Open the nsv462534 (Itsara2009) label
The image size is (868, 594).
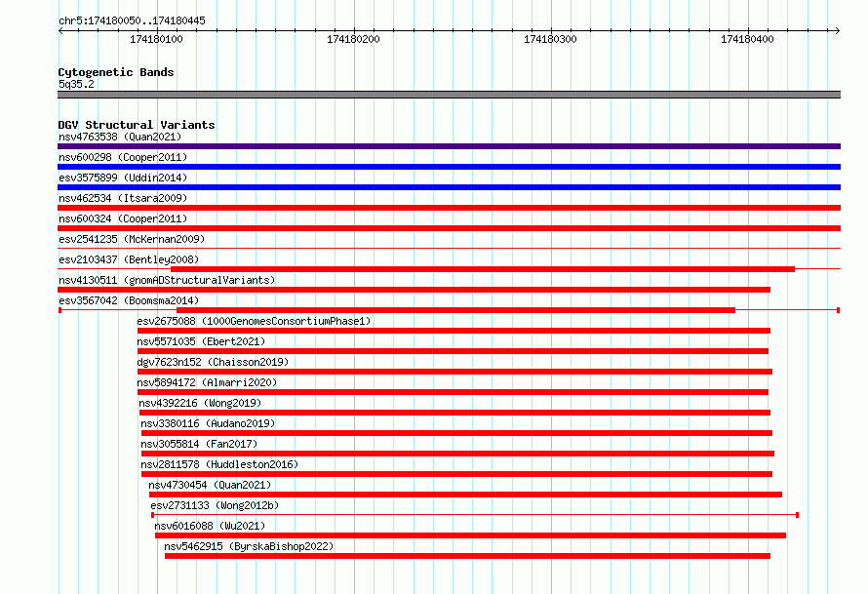(123, 198)
